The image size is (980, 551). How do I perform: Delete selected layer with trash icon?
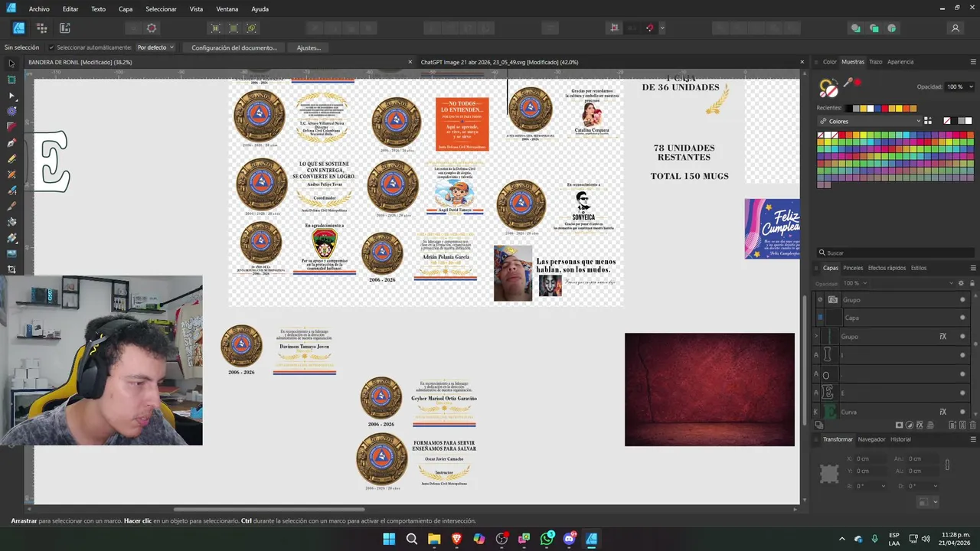[x=972, y=425]
